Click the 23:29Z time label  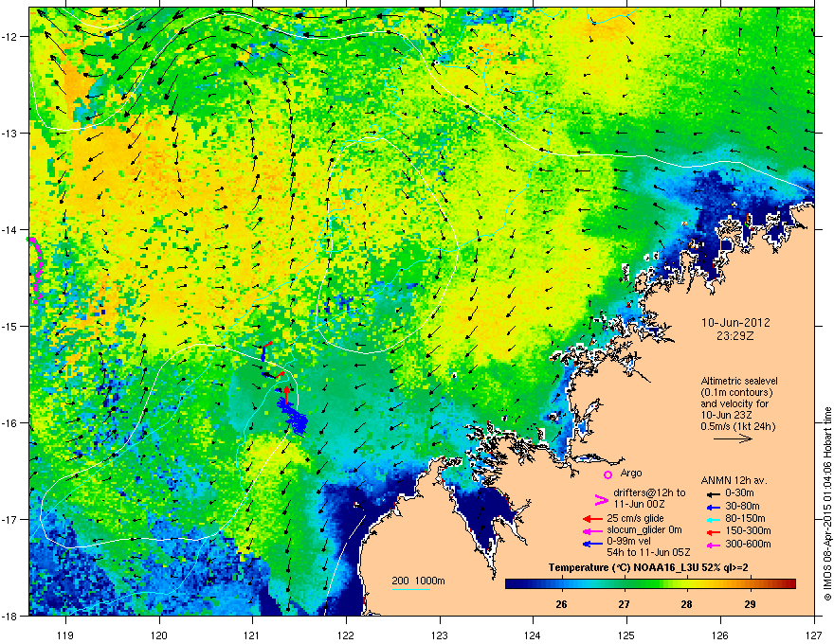735,336
